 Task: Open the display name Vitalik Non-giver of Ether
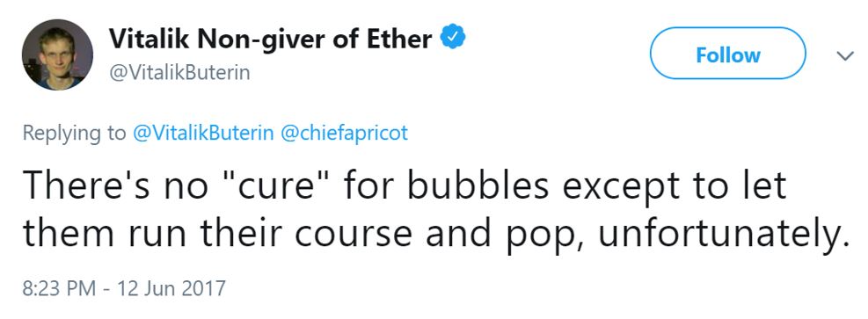[x=270, y=38]
